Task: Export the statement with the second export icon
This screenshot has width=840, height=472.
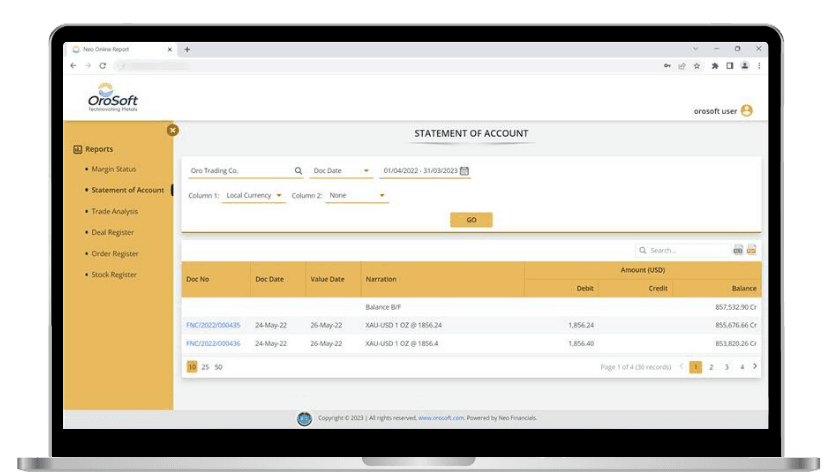Action: click(751, 250)
